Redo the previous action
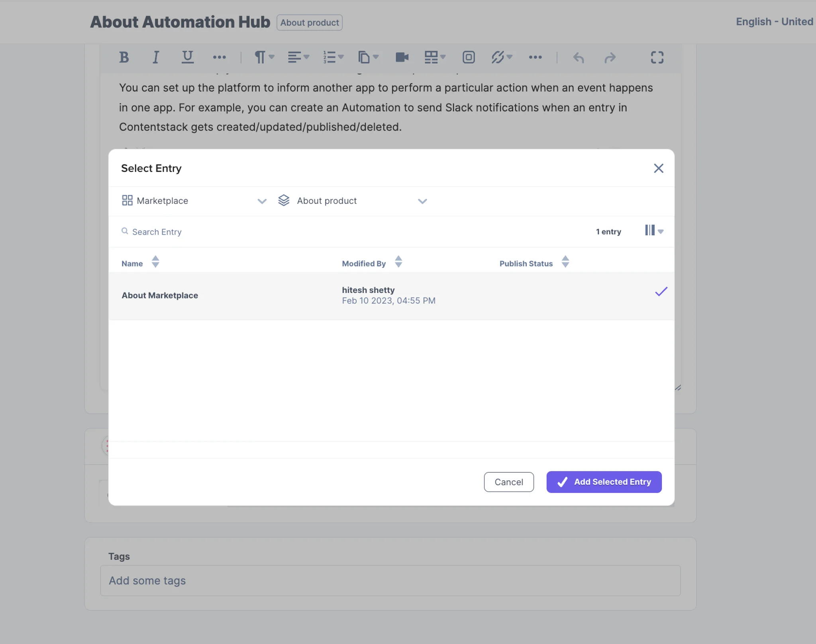The width and height of the screenshot is (816, 644). 610,58
